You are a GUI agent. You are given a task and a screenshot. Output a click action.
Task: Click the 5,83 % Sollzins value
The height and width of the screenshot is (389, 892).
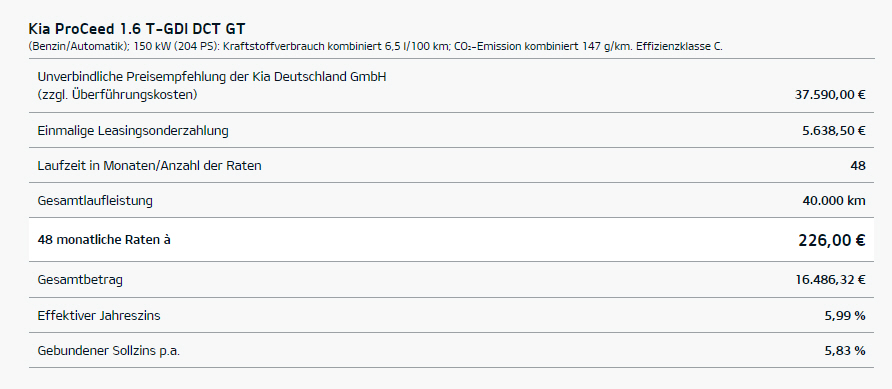click(845, 351)
